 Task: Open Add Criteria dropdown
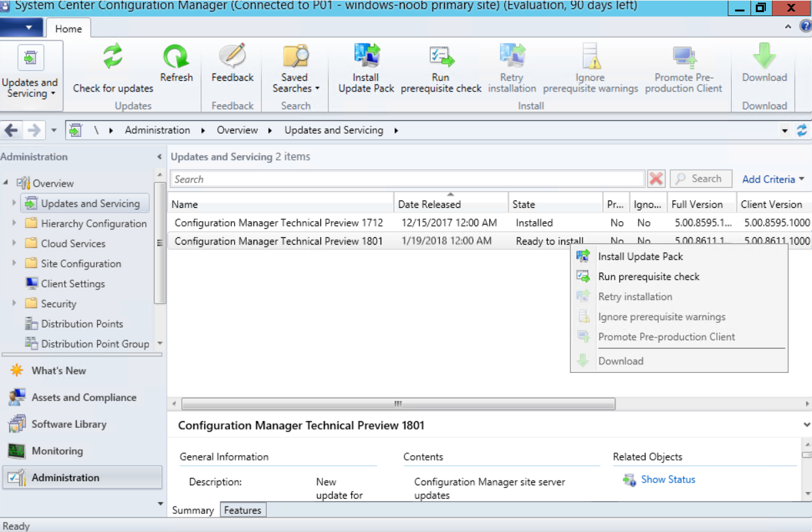point(773,179)
